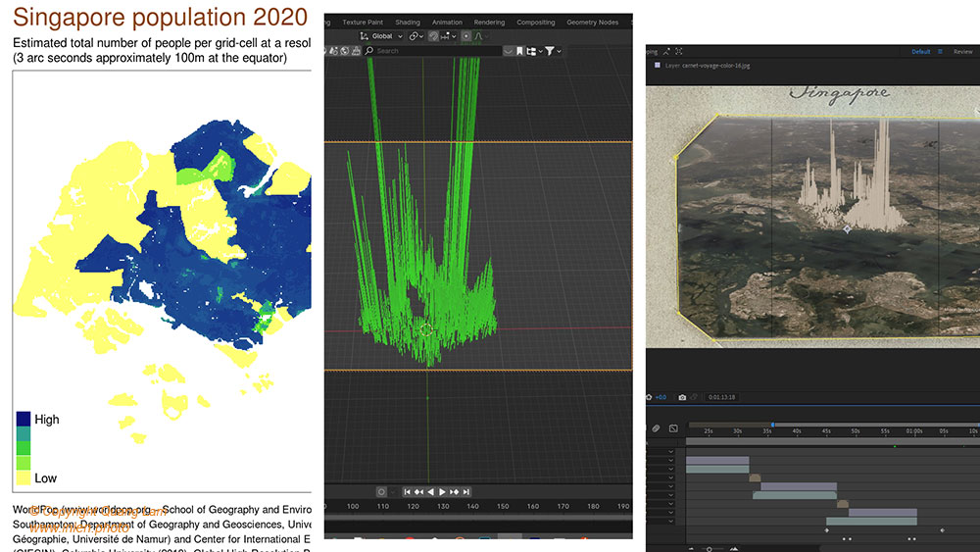Click the Blender timeline horizontal scrollbar
Screen dimensions: 980x552
[478, 518]
